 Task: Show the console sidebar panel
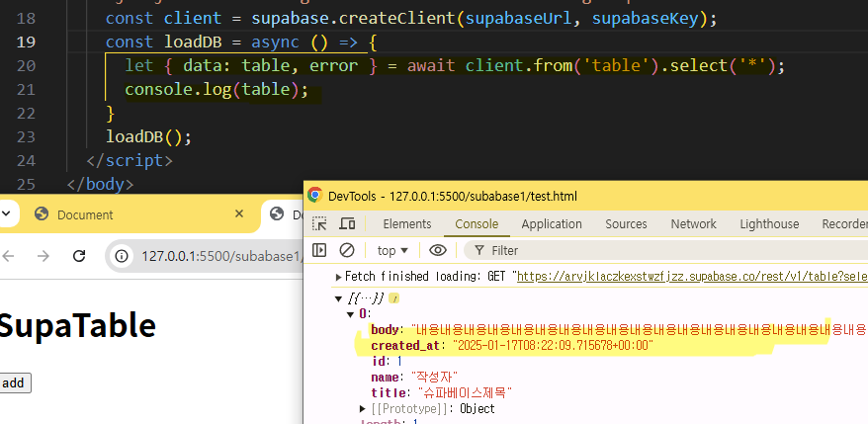pos(320,250)
